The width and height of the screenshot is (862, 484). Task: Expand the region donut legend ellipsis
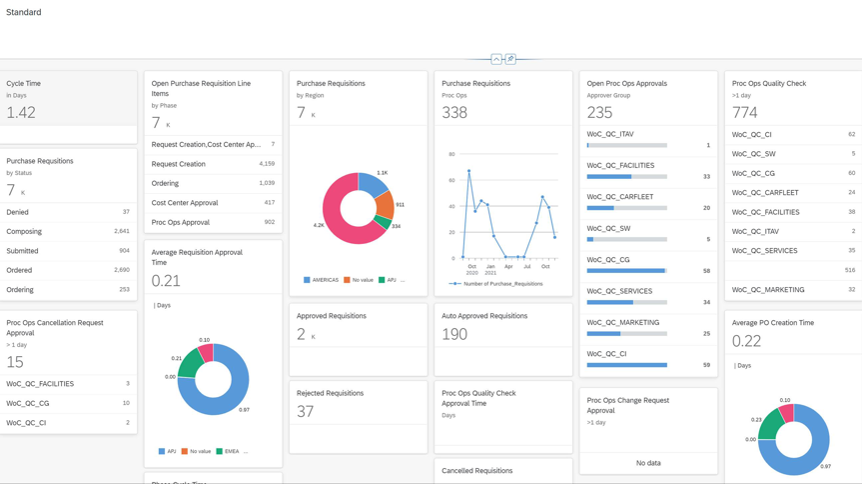tap(402, 280)
